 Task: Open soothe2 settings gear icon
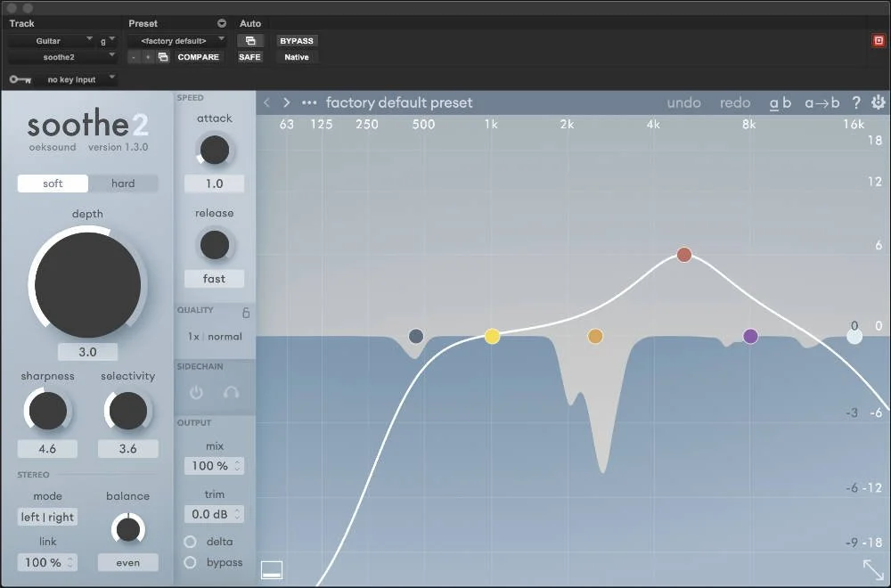(878, 102)
